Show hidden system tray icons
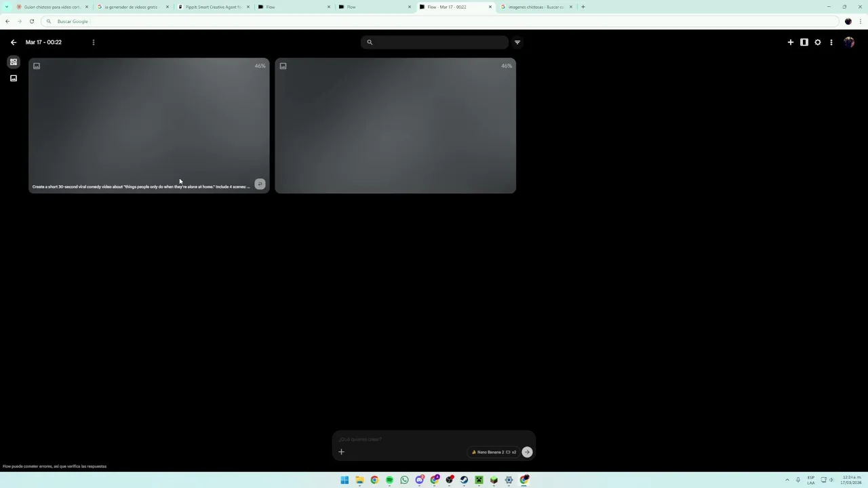Screen dimensions: 868x488 pos(787,480)
